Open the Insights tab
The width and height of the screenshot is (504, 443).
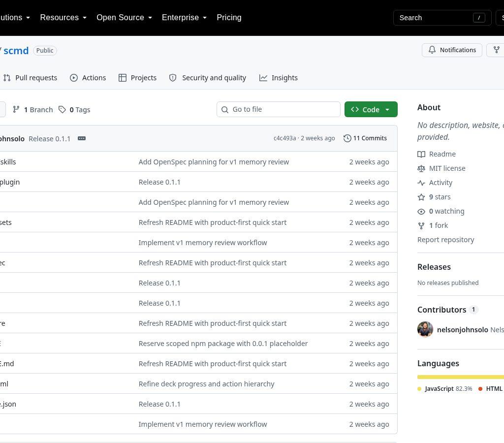[279, 78]
